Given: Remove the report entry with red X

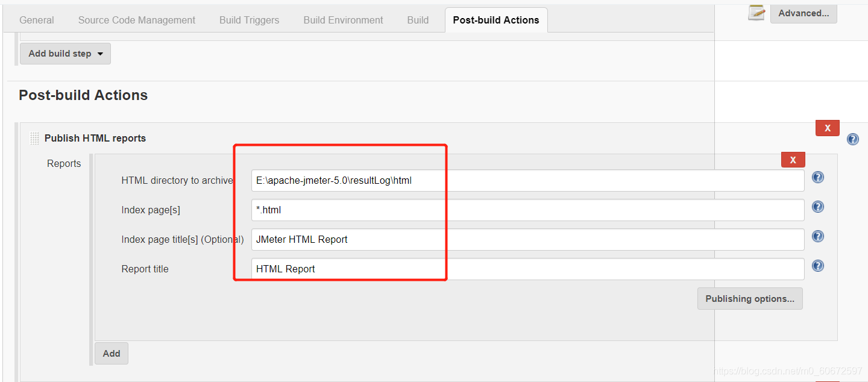Looking at the screenshot, I should [793, 160].
